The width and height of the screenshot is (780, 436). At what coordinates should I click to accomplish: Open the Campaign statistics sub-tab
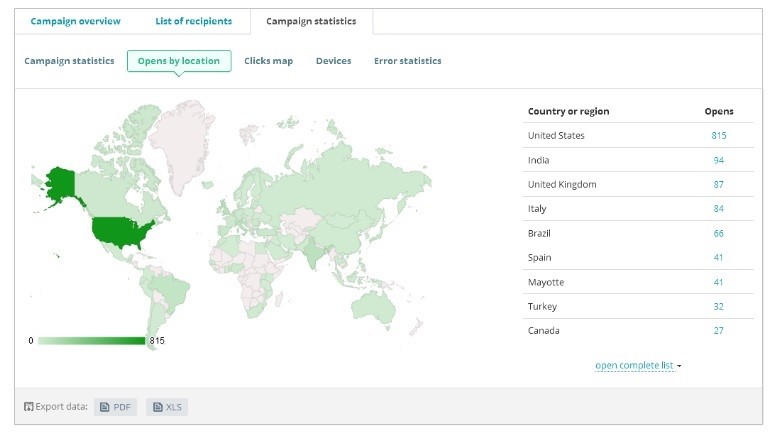pyautogui.click(x=69, y=61)
